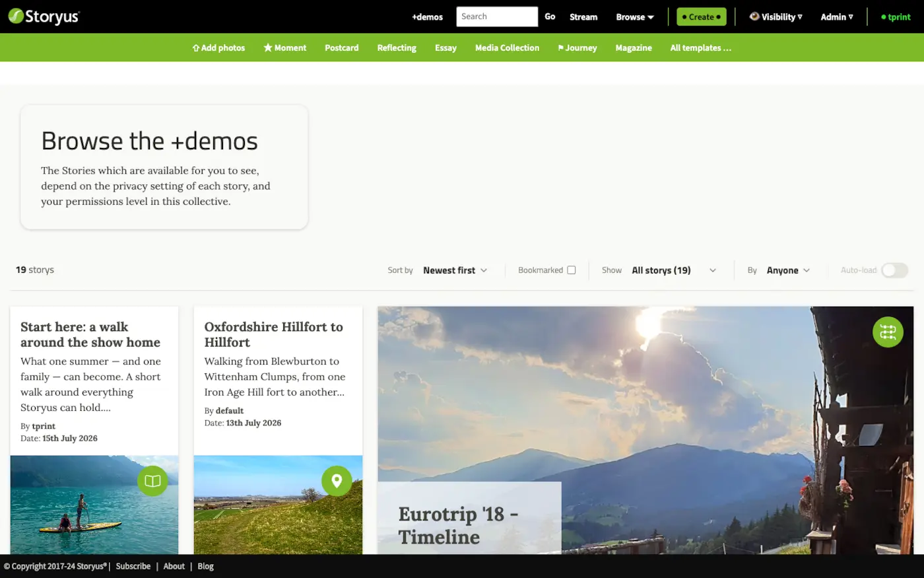Open 'Start here: a walk around the show home' story

(x=90, y=334)
